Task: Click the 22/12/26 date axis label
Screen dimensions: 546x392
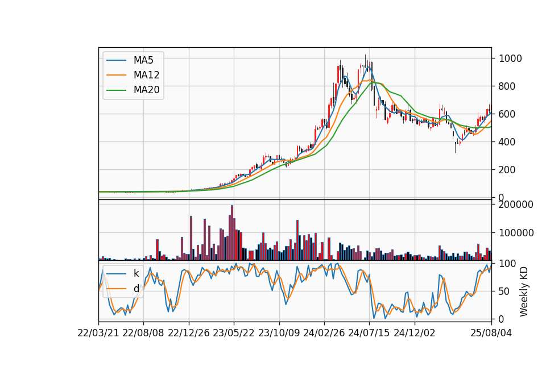Action: (x=189, y=333)
